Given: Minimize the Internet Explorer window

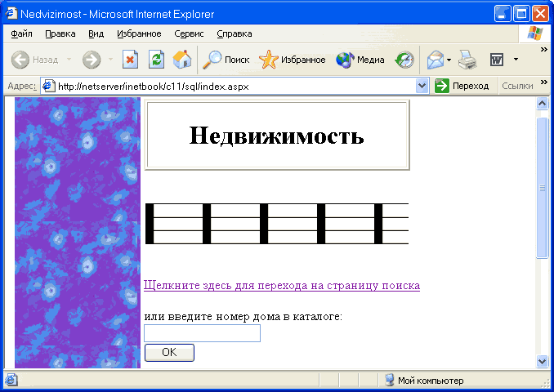Looking at the screenshot, I should (x=503, y=14).
